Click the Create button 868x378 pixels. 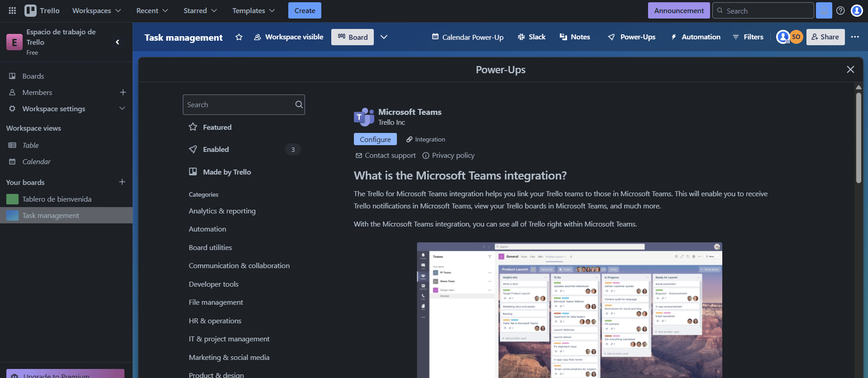pos(305,10)
